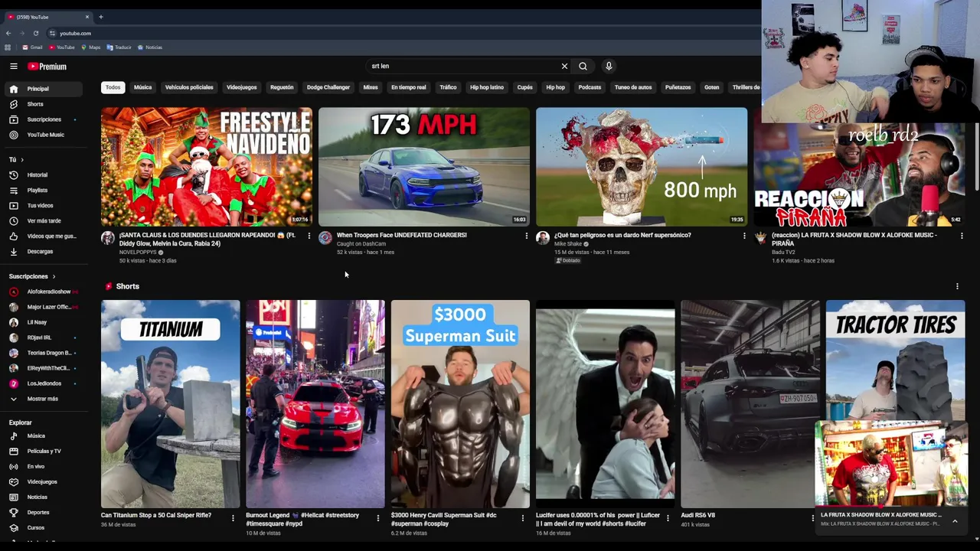Open LosJediondos channel subscription
This screenshot has width=980, height=551.
pyautogui.click(x=43, y=383)
